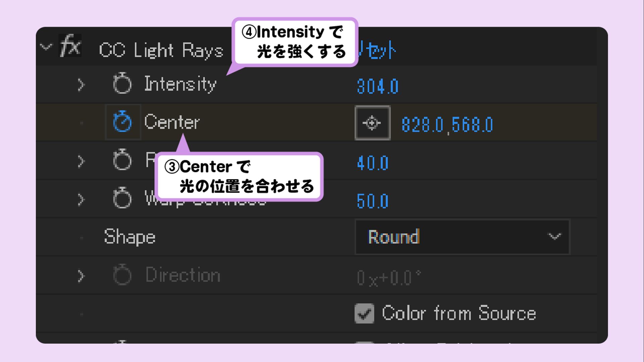This screenshot has width=644, height=362.
Task: Click the Direction stopwatch icon
Action: click(122, 275)
